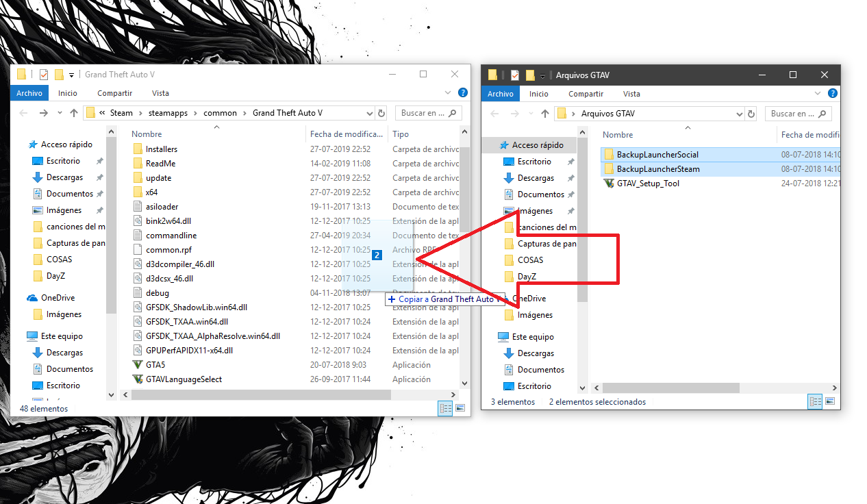Open address history dropdown in GTA V window

coord(369,113)
